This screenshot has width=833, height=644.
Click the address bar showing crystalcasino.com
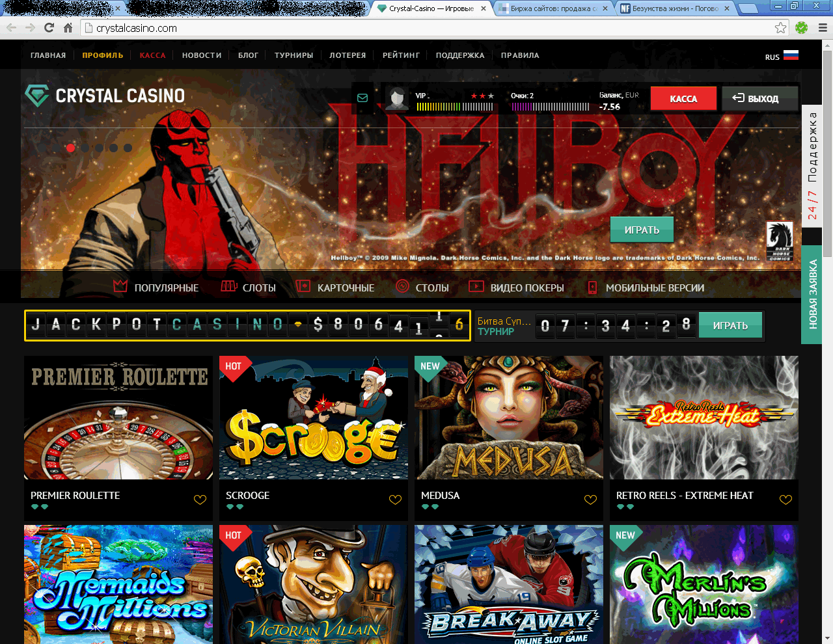tap(433, 28)
